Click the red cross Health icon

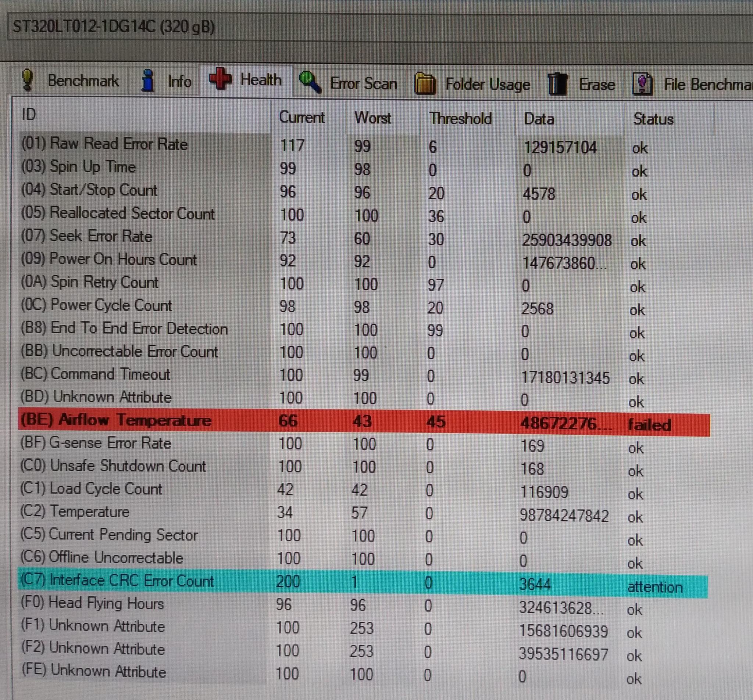coord(220,79)
